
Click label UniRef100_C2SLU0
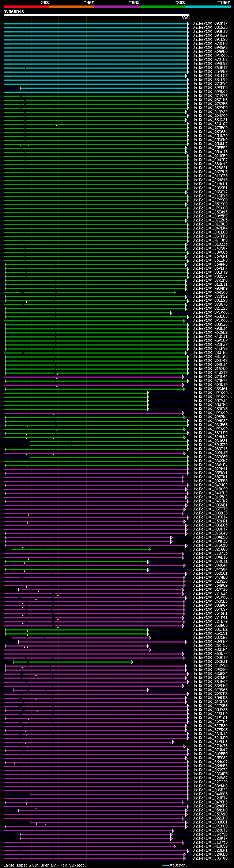210,714
